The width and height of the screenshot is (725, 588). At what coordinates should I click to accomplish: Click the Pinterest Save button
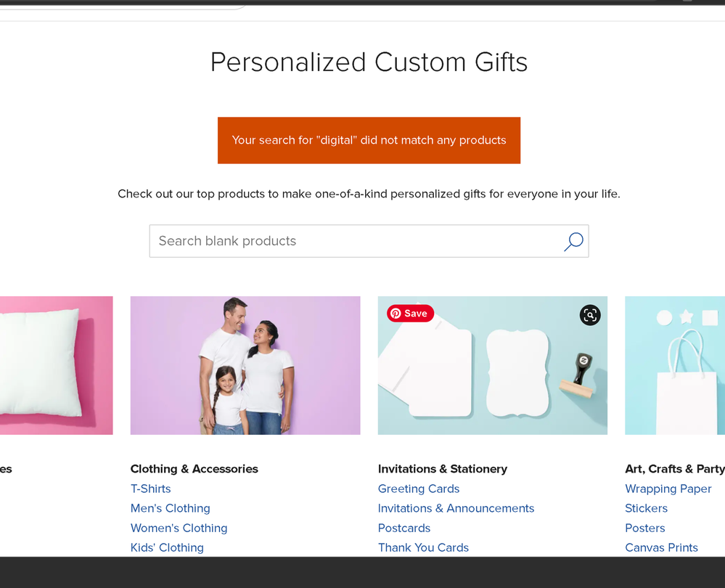tap(410, 313)
